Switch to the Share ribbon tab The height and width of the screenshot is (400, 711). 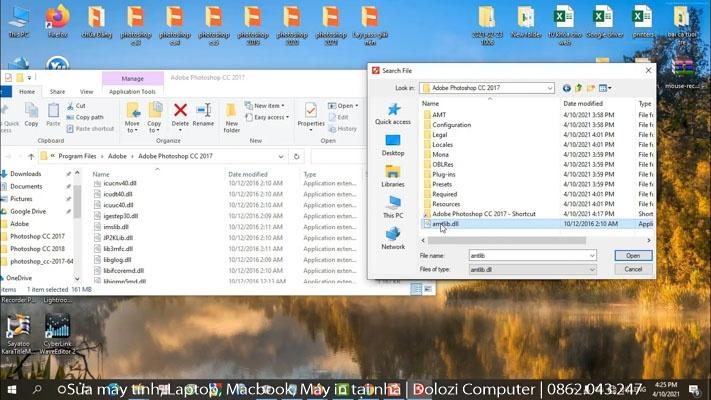click(56, 91)
